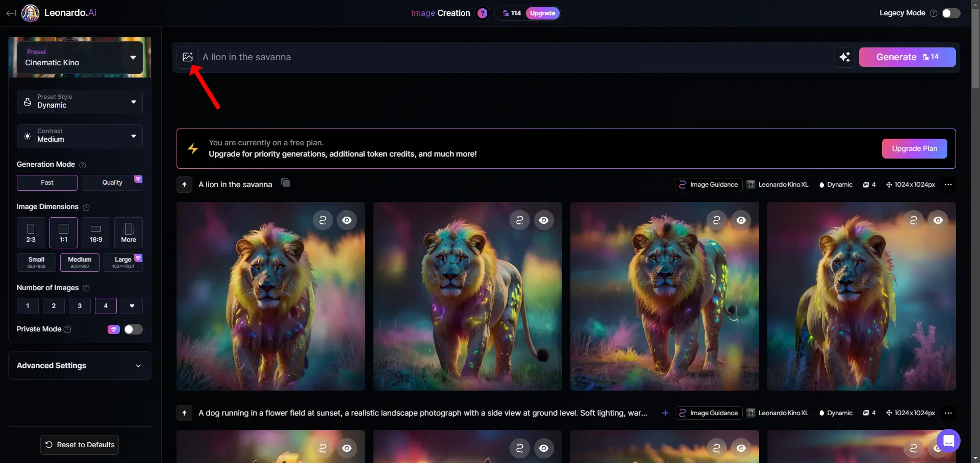Click the help question mark beside Image Creation

click(x=482, y=13)
